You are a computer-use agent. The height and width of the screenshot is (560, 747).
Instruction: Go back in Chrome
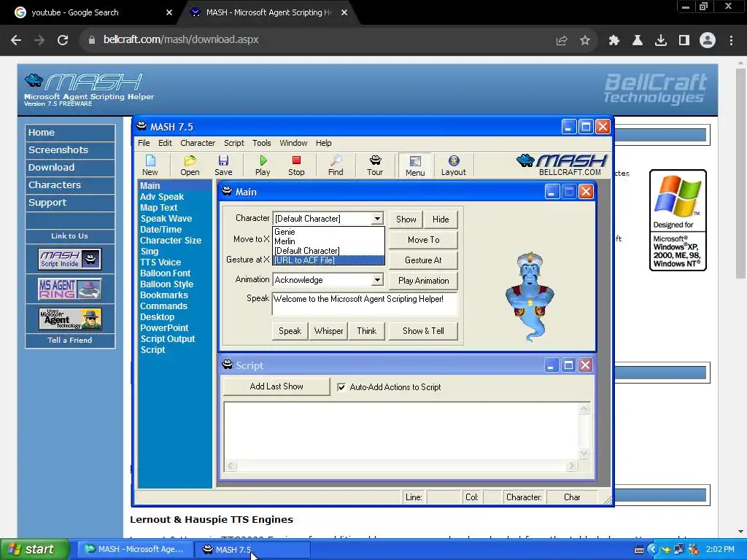pyautogui.click(x=16, y=40)
